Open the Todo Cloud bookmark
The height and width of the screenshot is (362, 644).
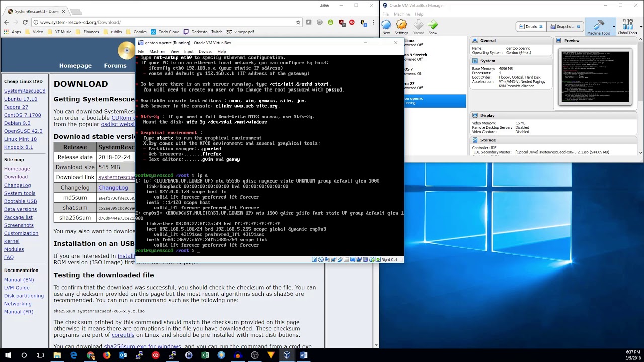click(165, 32)
